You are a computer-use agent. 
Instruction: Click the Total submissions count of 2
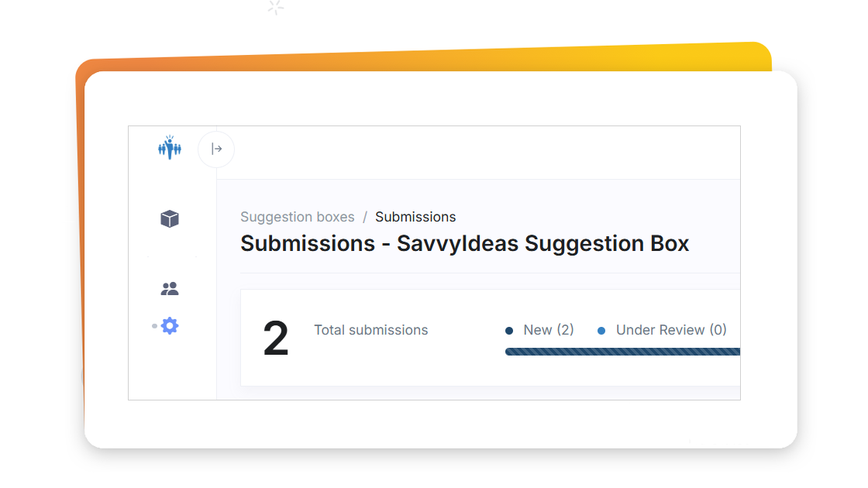pos(275,335)
